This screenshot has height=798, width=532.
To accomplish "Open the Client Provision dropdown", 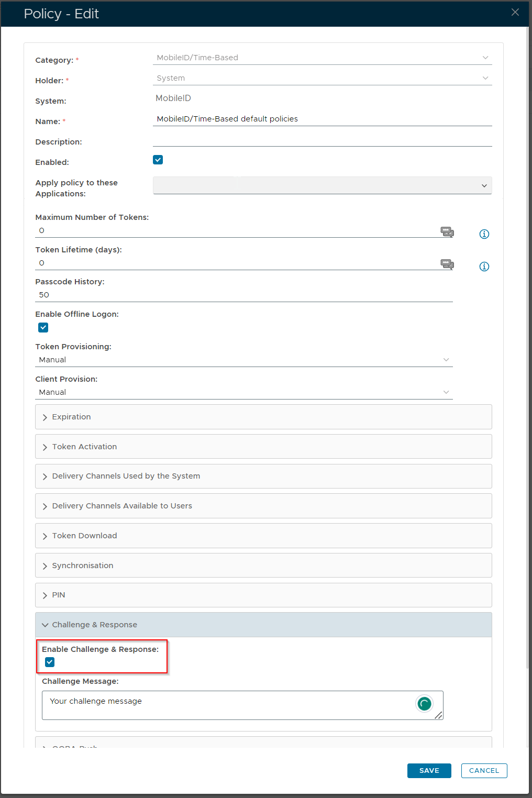I will (x=243, y=392).
